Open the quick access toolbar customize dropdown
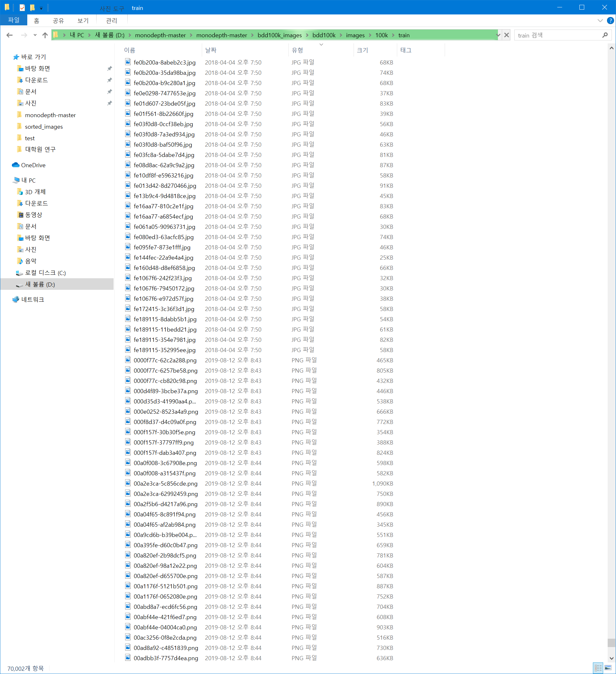The width and height of the screenshot is (616, 674). (41, 8)
